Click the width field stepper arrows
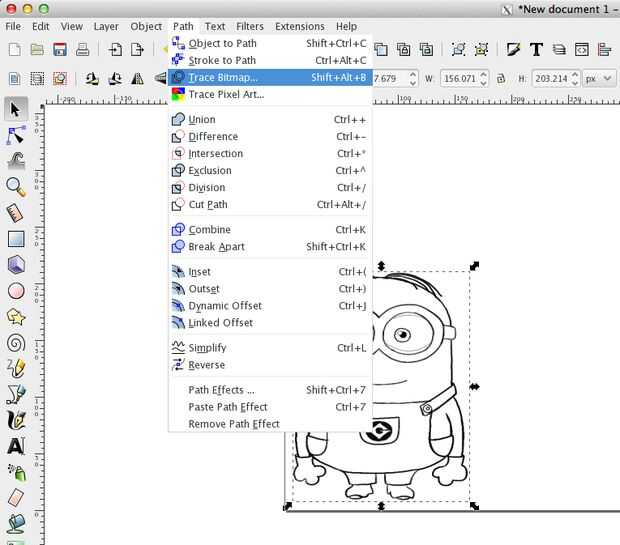Viewport: 620px width, 545px height. 484,78
